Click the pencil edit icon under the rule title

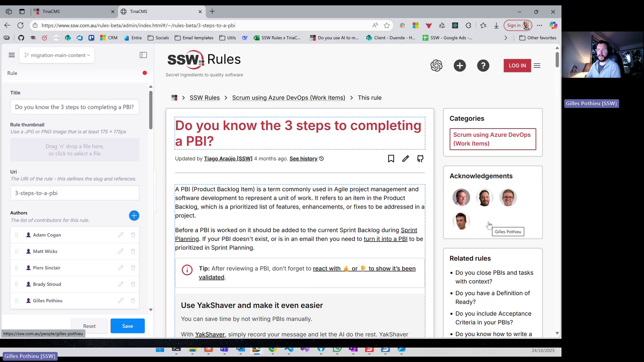coord(406,159)
